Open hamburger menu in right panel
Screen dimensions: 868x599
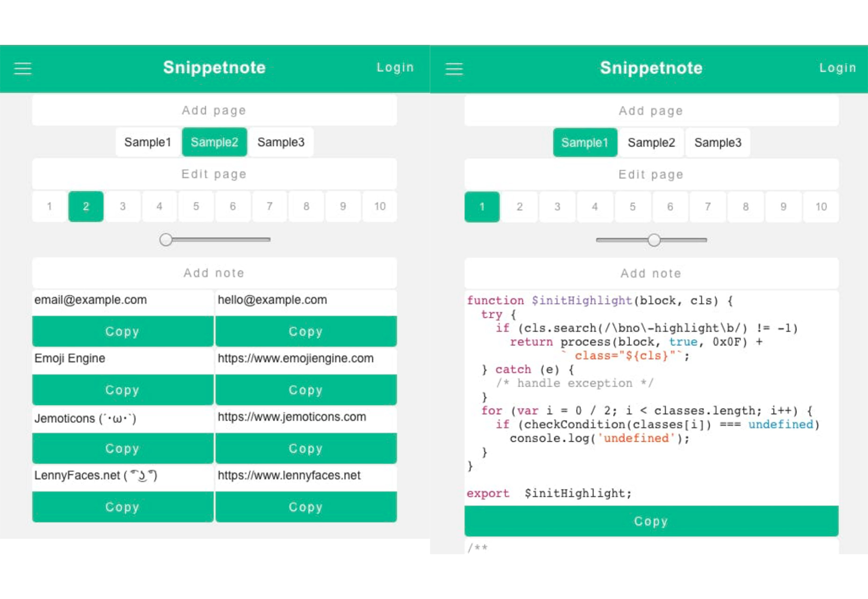pos(454,69)
